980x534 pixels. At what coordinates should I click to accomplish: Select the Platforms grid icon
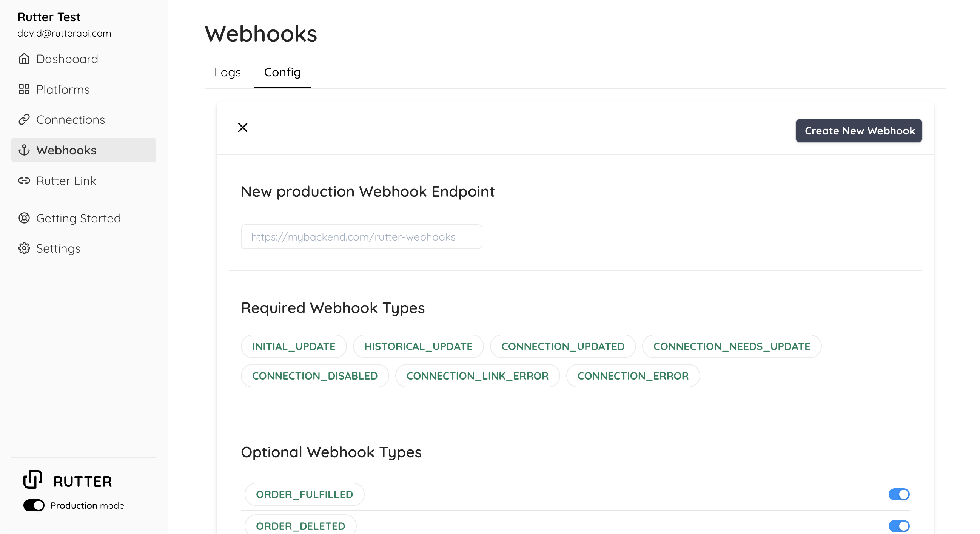[24, 90]
